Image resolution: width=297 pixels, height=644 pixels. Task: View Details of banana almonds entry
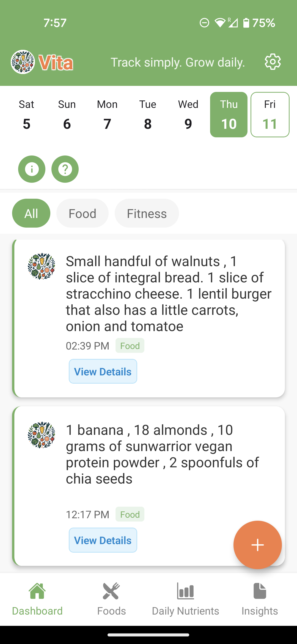tap(103, 540)
